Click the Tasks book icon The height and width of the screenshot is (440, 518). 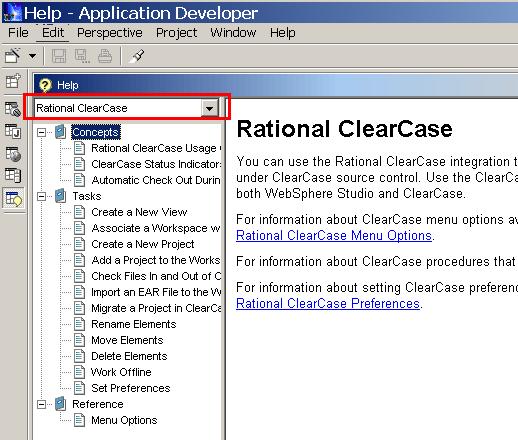[60, 196]
